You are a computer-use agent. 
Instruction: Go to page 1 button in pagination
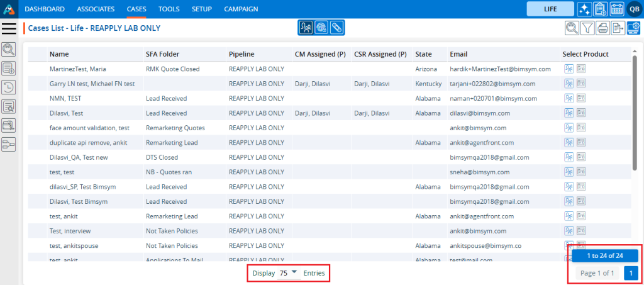pos(631,273)
